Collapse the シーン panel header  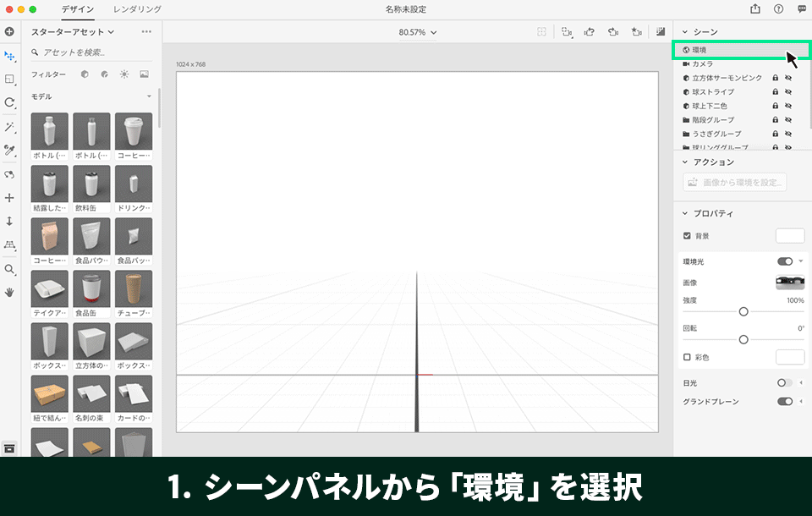pyautogui.click(x=683, y=31)
